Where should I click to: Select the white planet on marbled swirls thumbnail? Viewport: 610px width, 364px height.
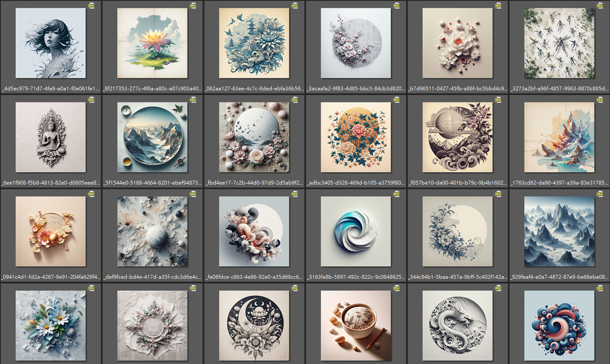[x=152, y=231]
